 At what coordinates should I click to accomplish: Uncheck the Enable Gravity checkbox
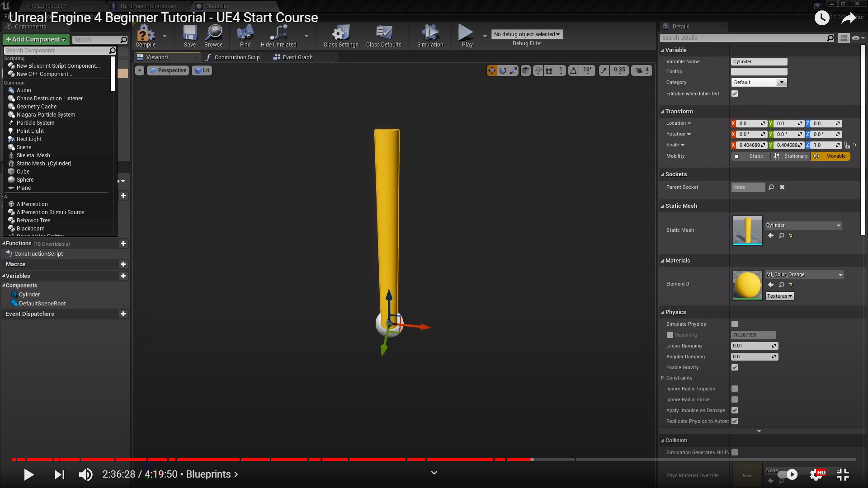pos(735,367)
